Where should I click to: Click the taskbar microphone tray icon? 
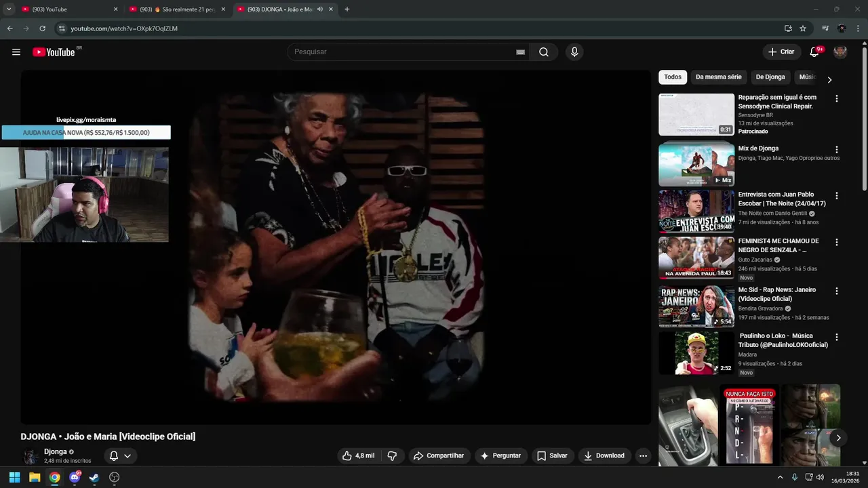(x=794, y=477)
